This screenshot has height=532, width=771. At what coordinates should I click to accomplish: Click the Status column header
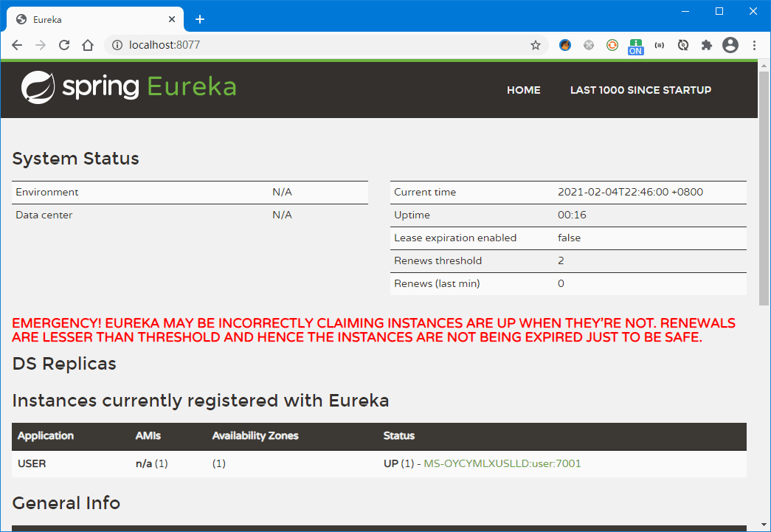pos(398,435)
